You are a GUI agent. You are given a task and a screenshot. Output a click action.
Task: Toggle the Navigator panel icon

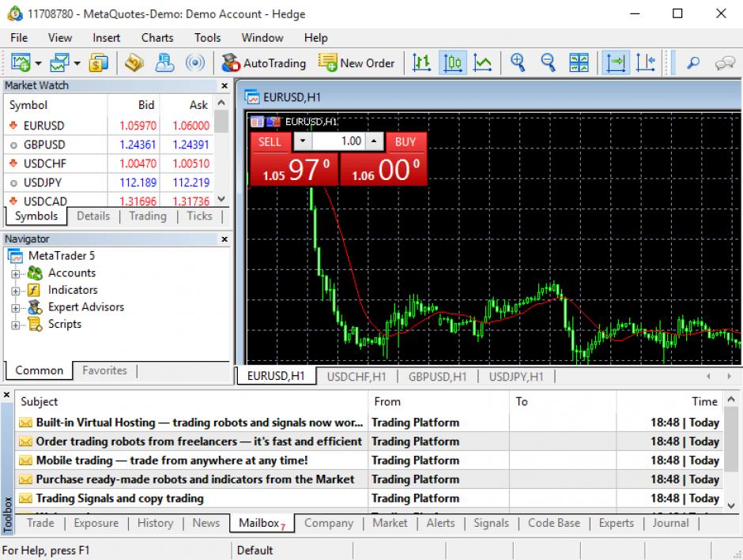point(164,62)
